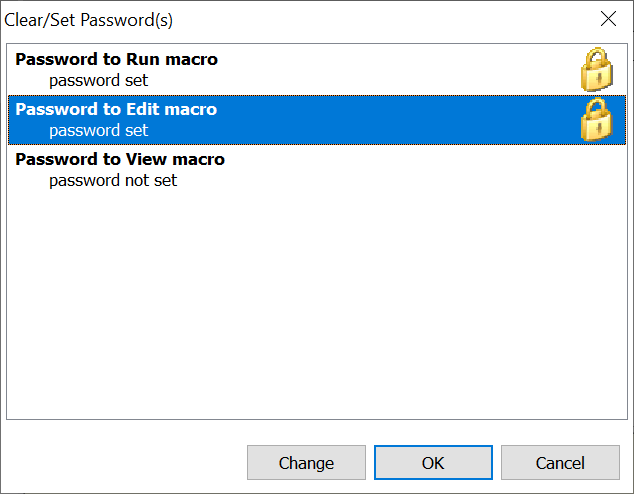Viewport: 634px width, 494px height.
Task: Click the "password not set" status text
Action: [x=113, y=181]
